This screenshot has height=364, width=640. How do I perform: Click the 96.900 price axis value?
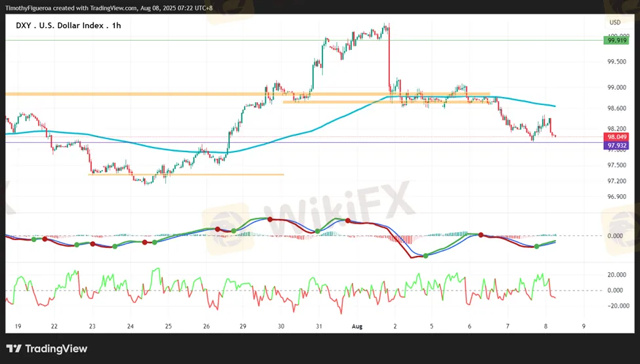617,197
